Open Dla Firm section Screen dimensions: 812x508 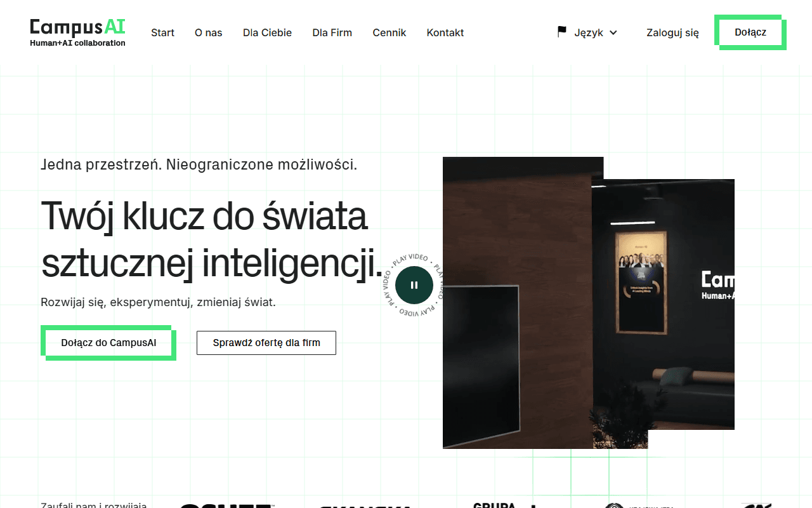pos(332,32)
